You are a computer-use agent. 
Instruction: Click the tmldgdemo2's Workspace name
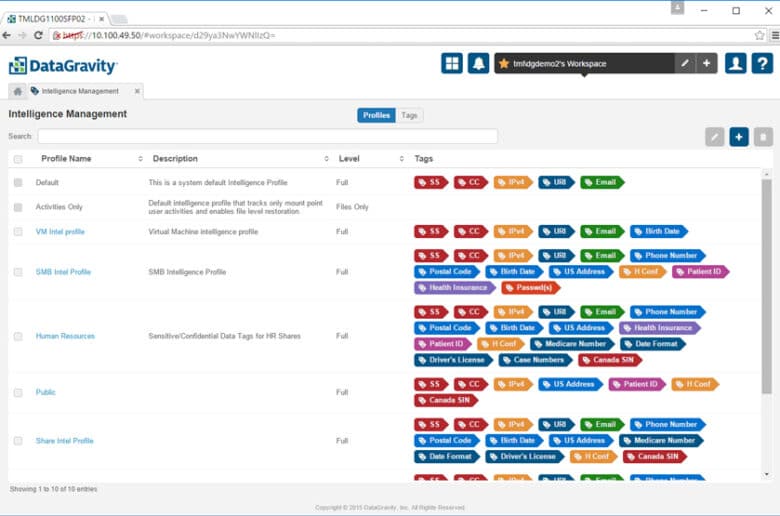(560, 64)
